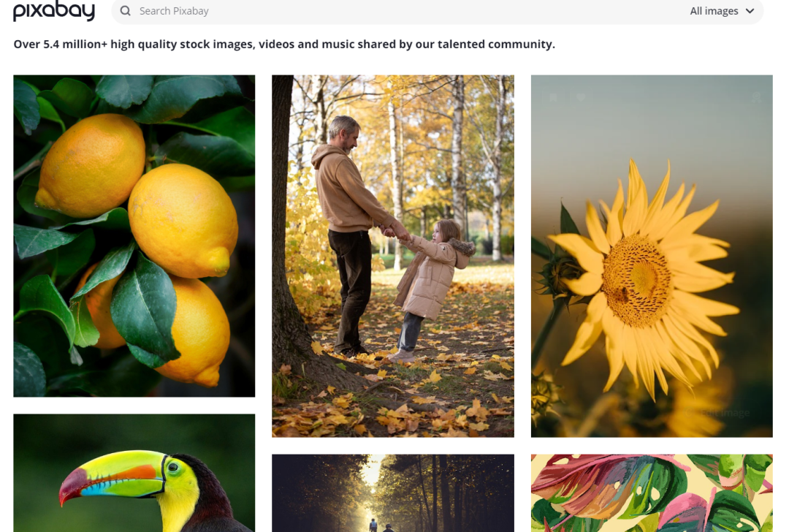This screenshot has height=532, width=789.
Task: Open the yellow sunflower photo
Action: pos(652,256)
